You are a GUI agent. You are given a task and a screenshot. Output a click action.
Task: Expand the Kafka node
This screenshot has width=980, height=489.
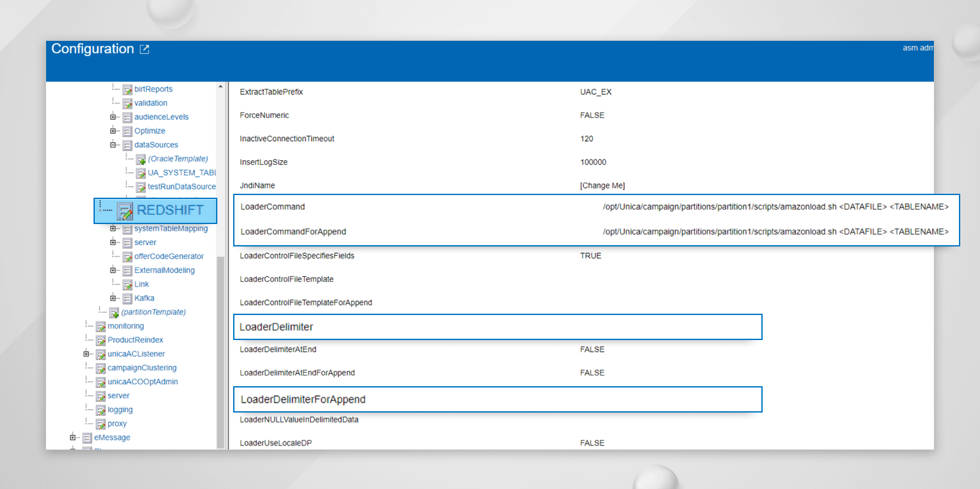click(x=113, y=298)
